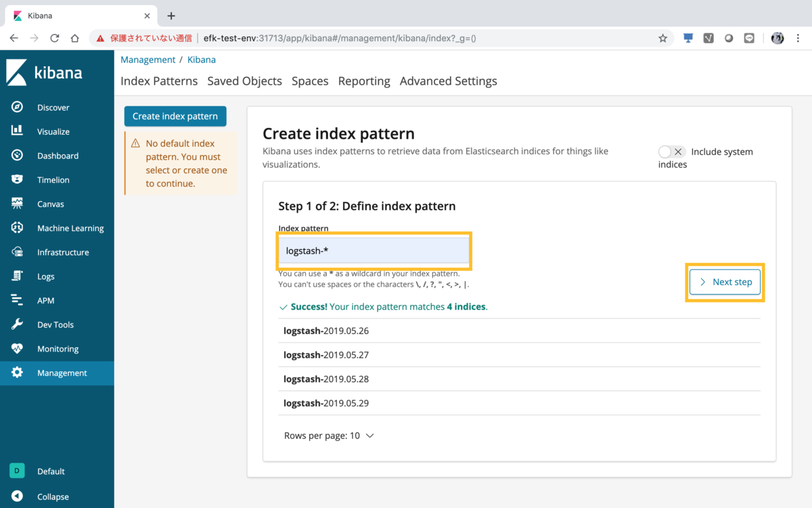Open Canvas via its easel icon
This screenshot has width=812, height=508.
pos(18,203)
